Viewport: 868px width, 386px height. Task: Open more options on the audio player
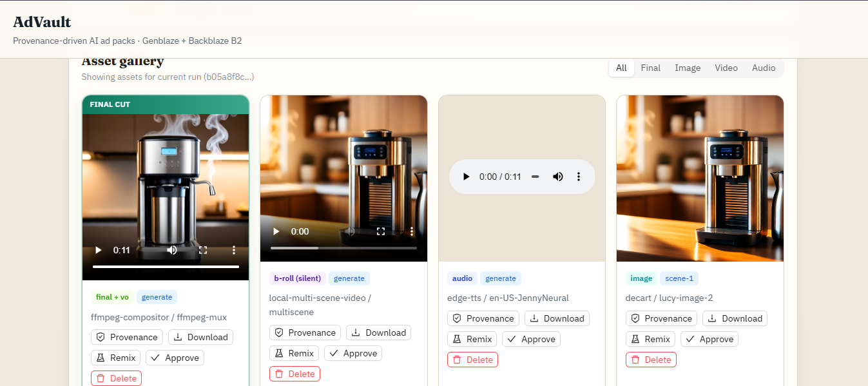(x=579, y=177)
